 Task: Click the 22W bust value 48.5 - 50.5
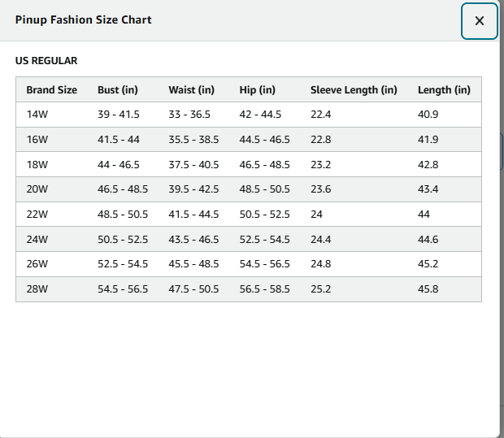click(123, 215)
